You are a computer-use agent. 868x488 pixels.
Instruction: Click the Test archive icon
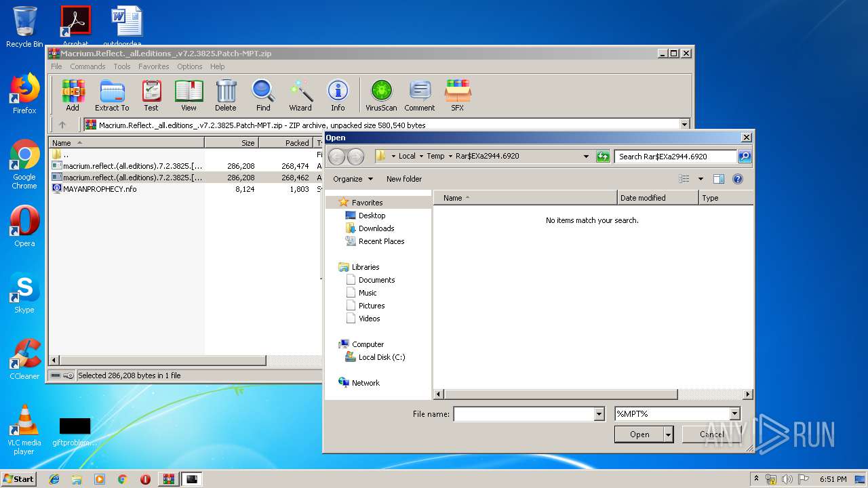coord(151,95)
